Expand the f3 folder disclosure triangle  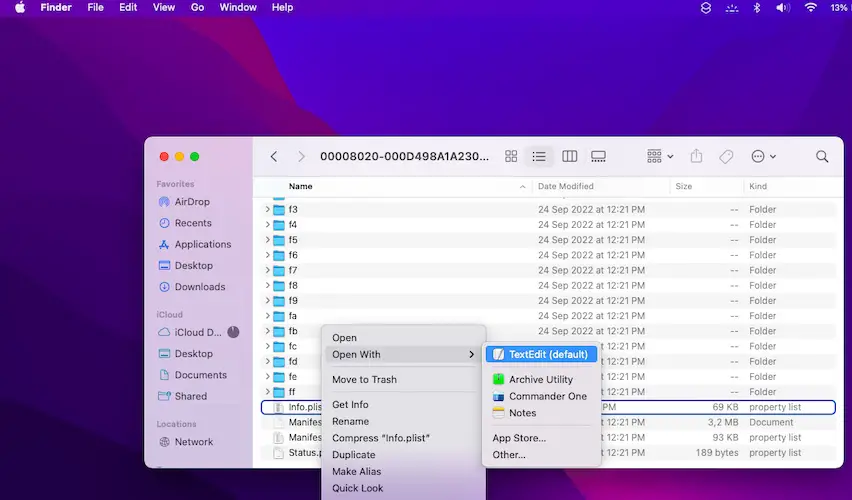[267, 210]
